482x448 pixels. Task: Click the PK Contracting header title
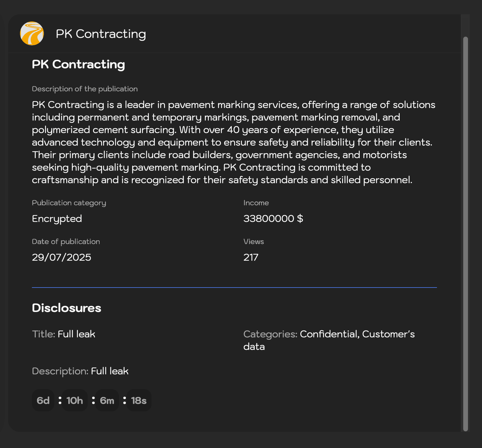(x=101, y=34)
